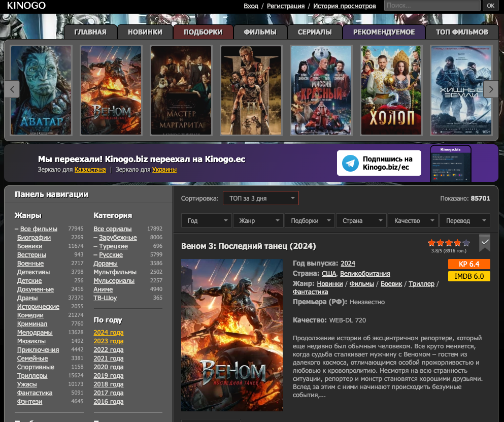Click the first rating star for Venom 3
504x422 pixels.
431,243
